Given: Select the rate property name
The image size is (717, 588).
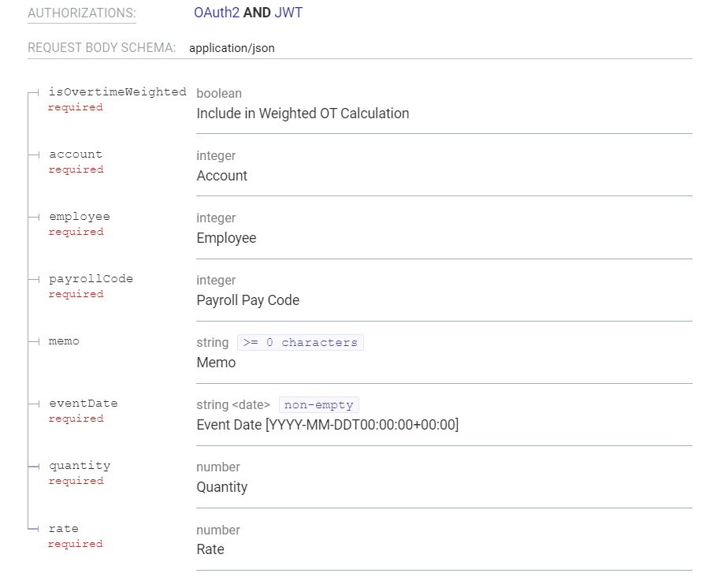Looking at the screenshot, I should click(64, 529).
